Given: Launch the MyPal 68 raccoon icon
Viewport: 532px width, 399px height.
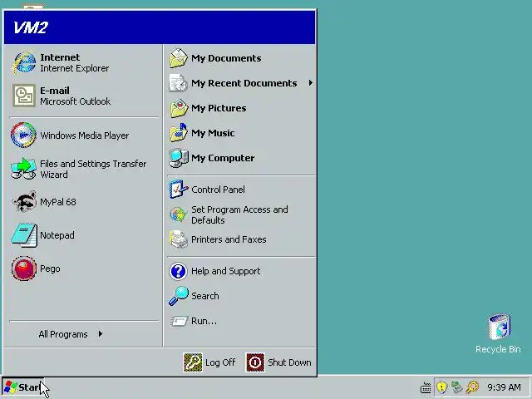Looking at the screenshot, I should coord(24,201).
